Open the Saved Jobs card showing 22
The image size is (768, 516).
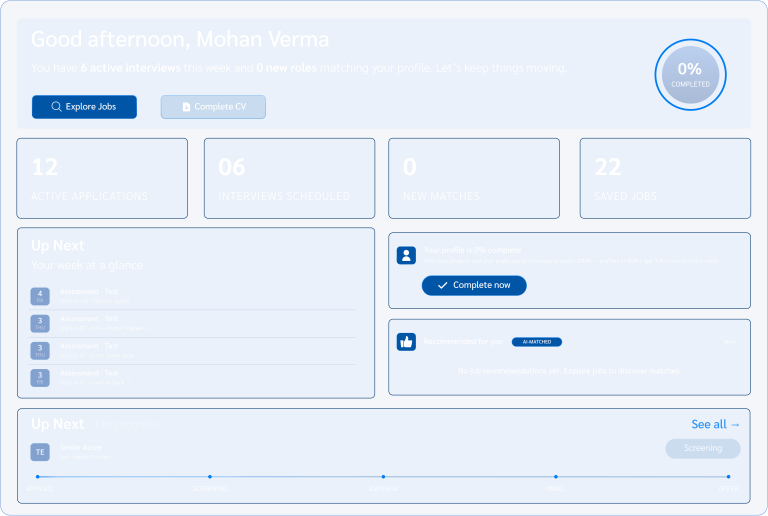point(665,178)
